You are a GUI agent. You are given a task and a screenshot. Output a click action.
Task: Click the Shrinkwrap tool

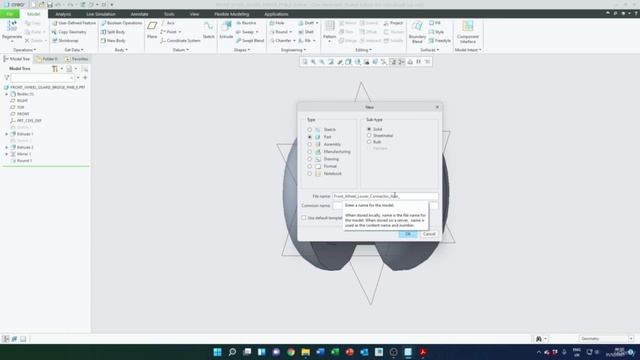65,41
